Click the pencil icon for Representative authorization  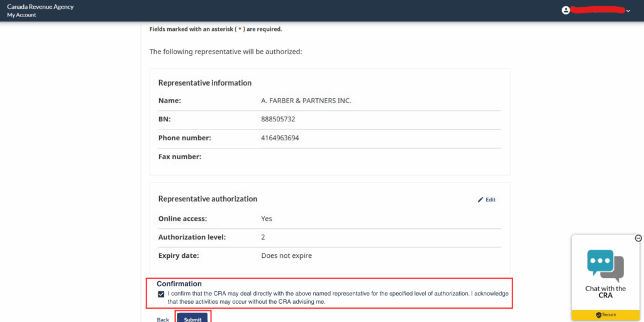480,199
